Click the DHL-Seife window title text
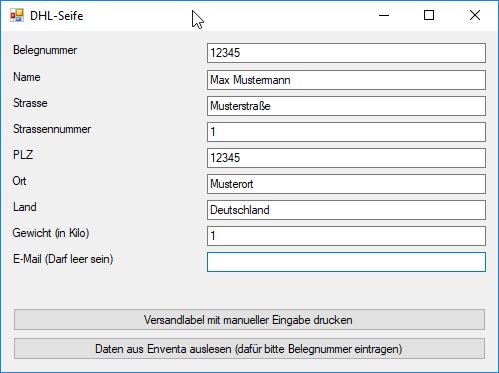Image resolution: width=499 pixels, height=373 pixels. click(x=57, y=16)
